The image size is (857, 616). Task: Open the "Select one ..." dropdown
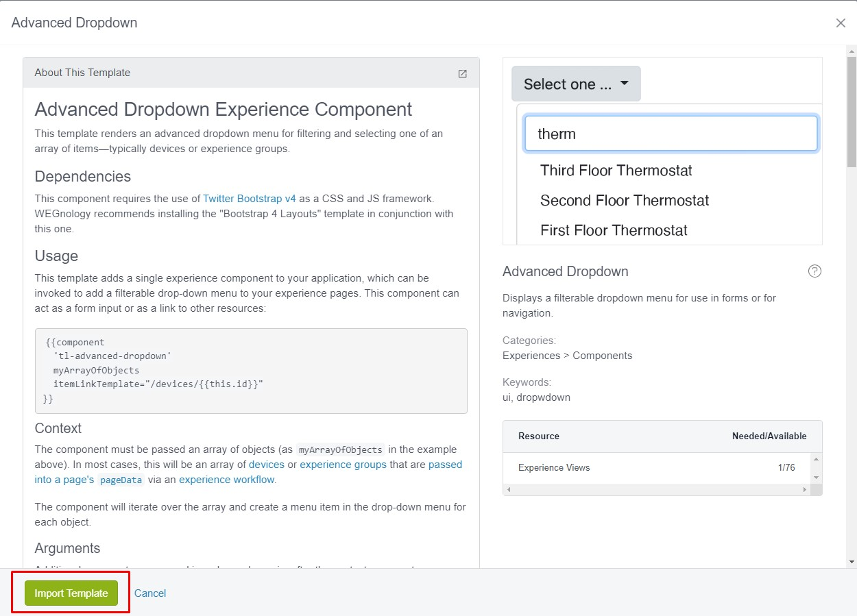pyautogui.click(x=576, y=84)
